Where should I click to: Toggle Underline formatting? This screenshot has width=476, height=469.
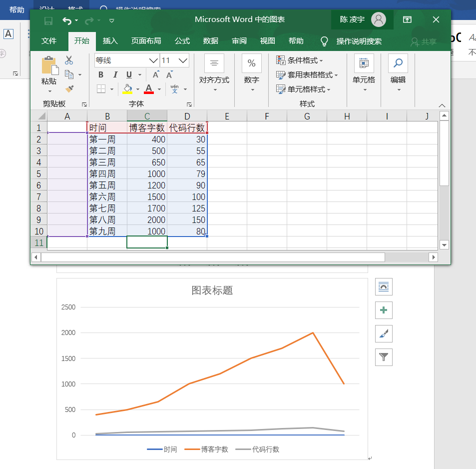tap(129, 75)
